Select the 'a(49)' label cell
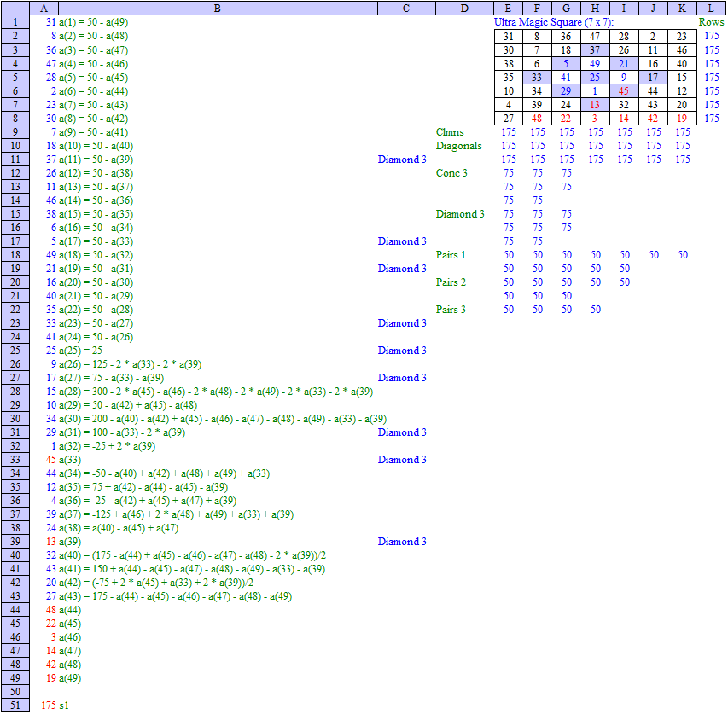Screen dimensions: 728x714 coord(70,678)
